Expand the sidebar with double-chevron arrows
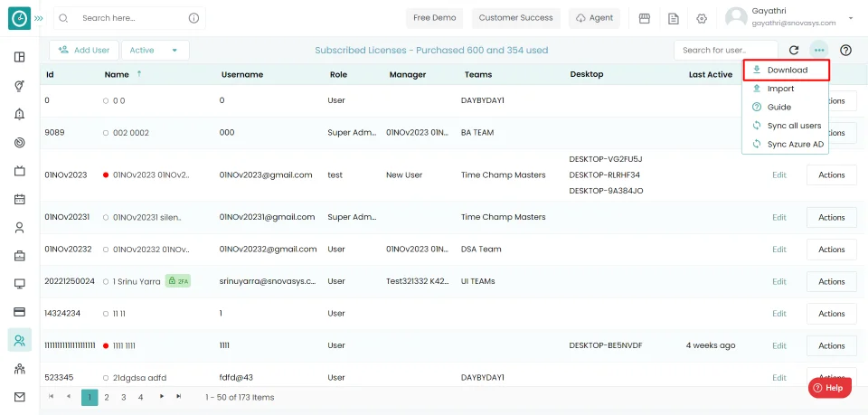 point(39,18)
